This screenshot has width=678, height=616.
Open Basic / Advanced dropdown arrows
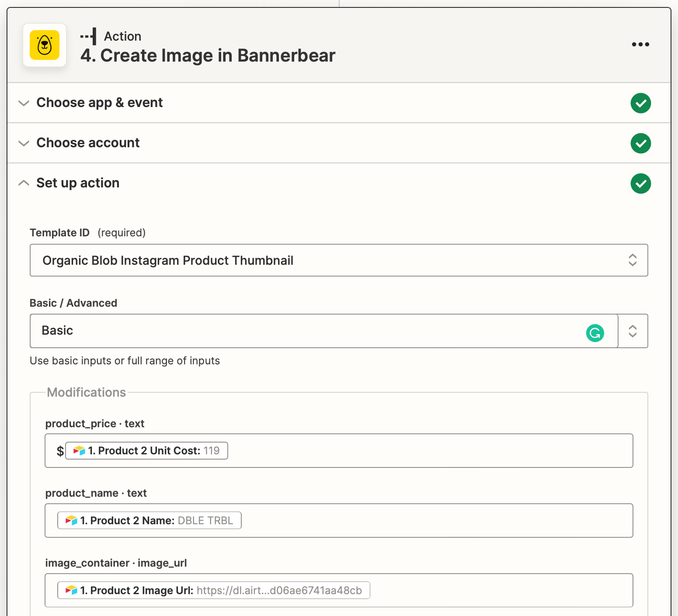633,331
